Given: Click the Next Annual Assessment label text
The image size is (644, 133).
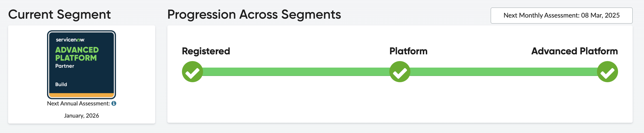Looking at the screenshot, I should click(78, 104).
